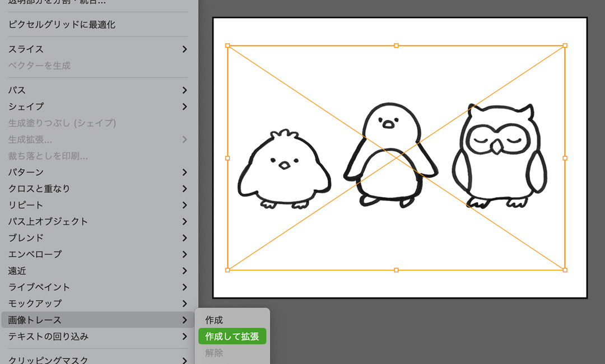Image resolution: width=605 pixels, height=364 pixels.
Task: Expand the モックアップ submenu arrow
Action: (x=184, y=304)
